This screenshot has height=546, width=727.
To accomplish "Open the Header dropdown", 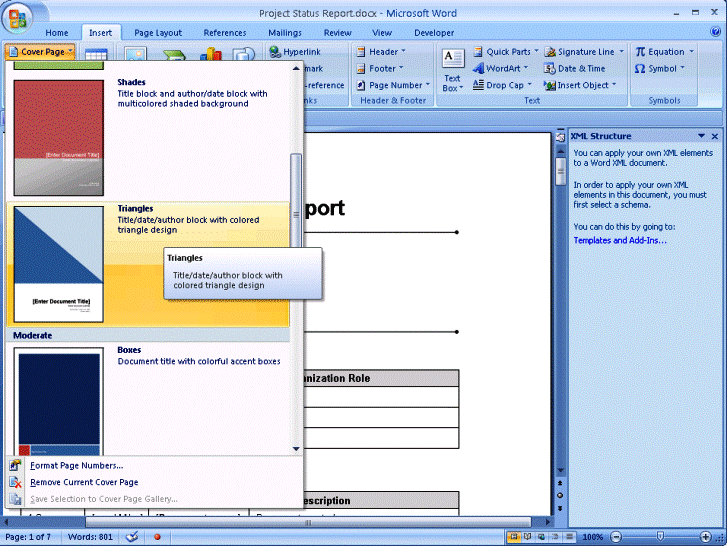I will click(381, 52).
